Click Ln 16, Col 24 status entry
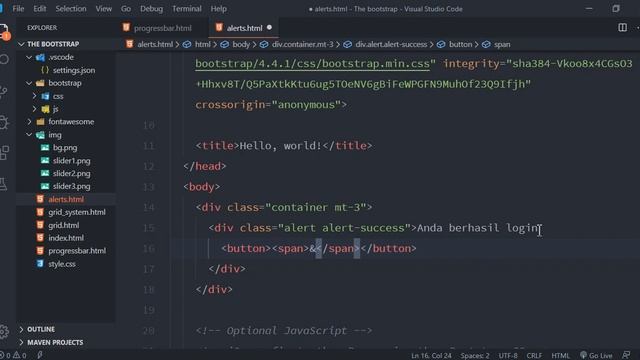 431,356
